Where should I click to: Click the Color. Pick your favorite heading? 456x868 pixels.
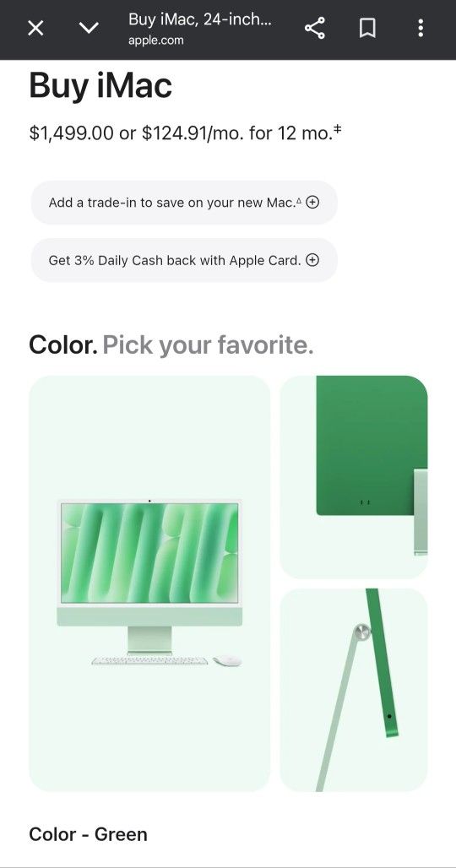(171, 344)
